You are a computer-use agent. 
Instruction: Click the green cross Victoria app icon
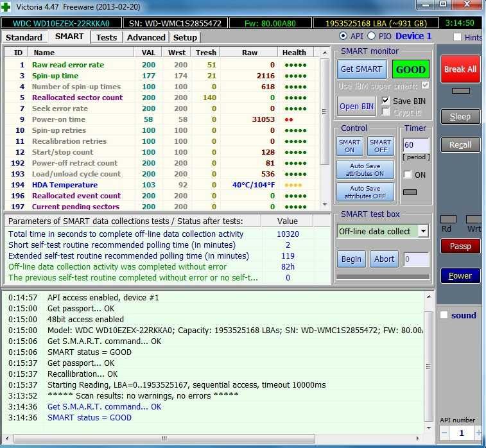6,6
